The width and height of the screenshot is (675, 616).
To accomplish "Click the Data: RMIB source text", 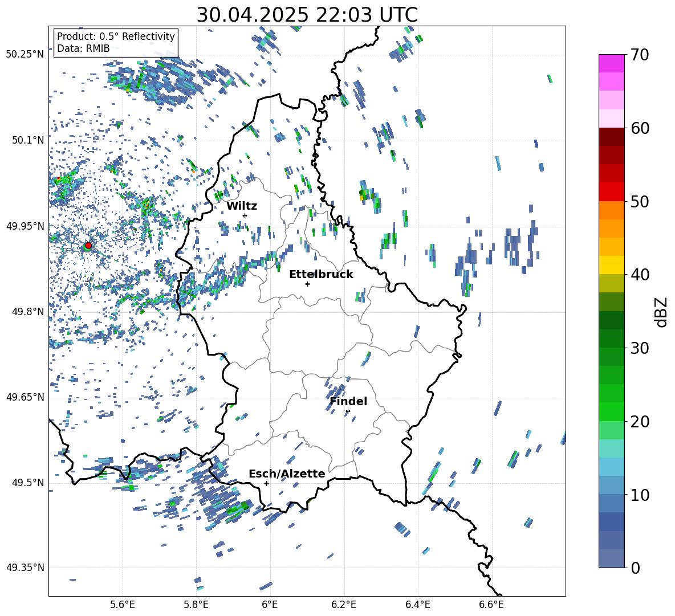I will [83, 48].
